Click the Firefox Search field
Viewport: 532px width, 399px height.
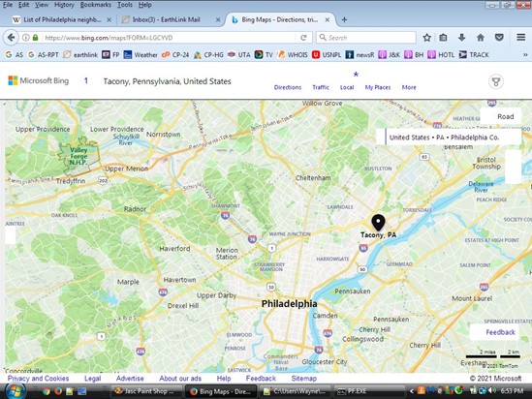(365, 38)
